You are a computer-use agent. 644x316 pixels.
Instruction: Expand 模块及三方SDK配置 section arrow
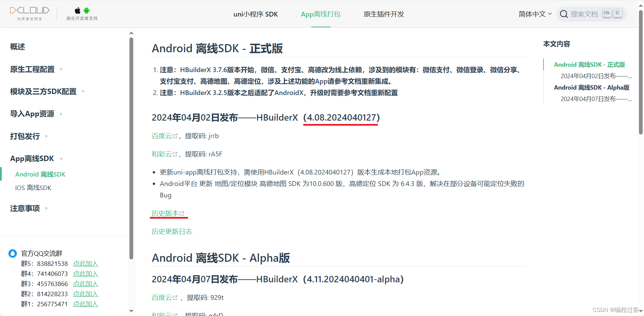point(83,91)
